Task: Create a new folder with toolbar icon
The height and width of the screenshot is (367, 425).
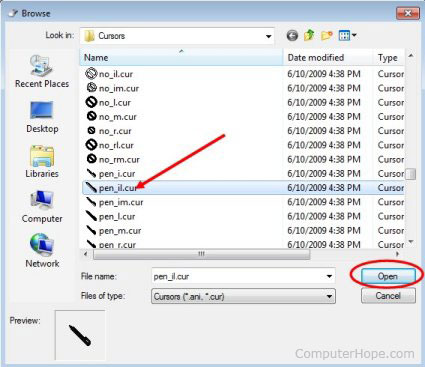Action: pos(327,35)
